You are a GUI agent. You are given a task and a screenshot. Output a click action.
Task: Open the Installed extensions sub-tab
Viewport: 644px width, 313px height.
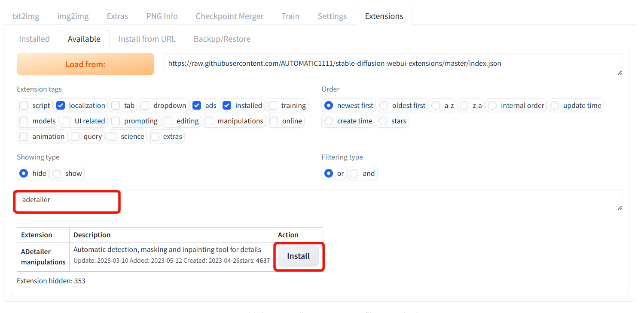(34, 39)
